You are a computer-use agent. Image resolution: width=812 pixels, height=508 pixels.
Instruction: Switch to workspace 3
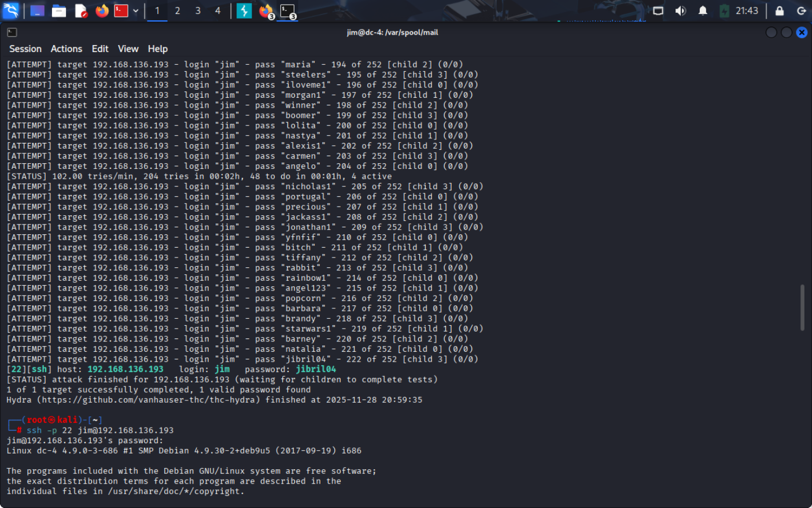[198, 10]
